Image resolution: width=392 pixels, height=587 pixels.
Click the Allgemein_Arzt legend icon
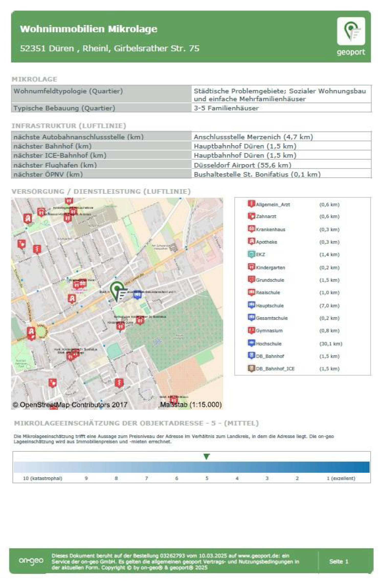click(251, 204)
